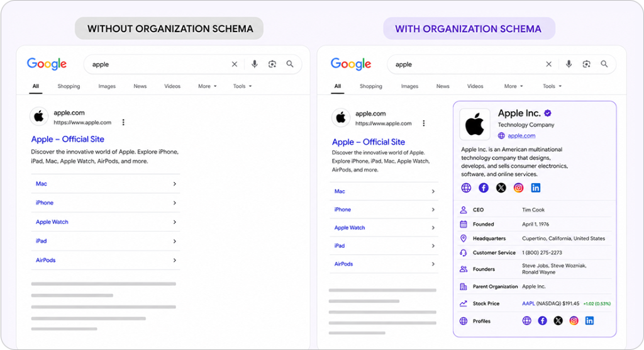The width and height of the screenshot is (644, 350).
Task: Click Facebook icon below the Apple Inc. description
Action: (484, 188)
